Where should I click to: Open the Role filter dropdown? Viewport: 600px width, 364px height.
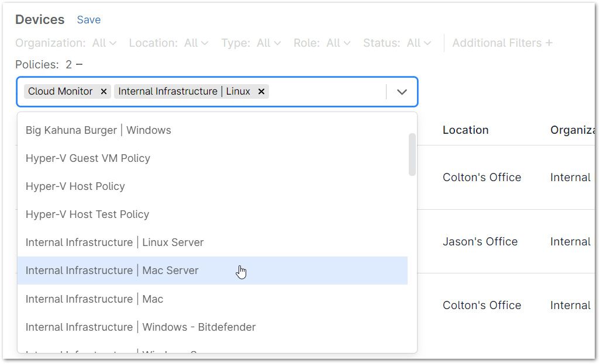click(338, 43)
